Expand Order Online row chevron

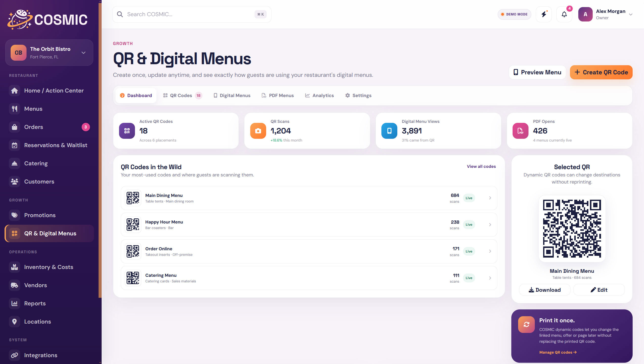tap(490, 251)
